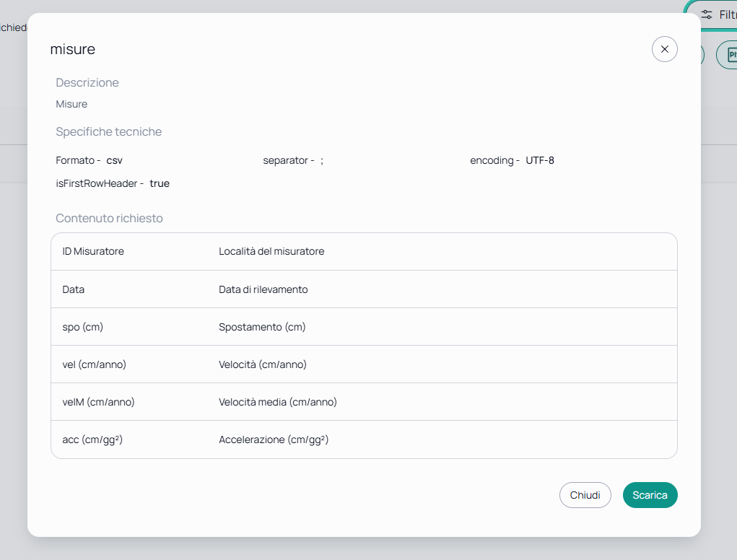The height and width of the screenshot is (560, 737).
Task: Close the misure dialog with X icon
Action: point(664,49)
